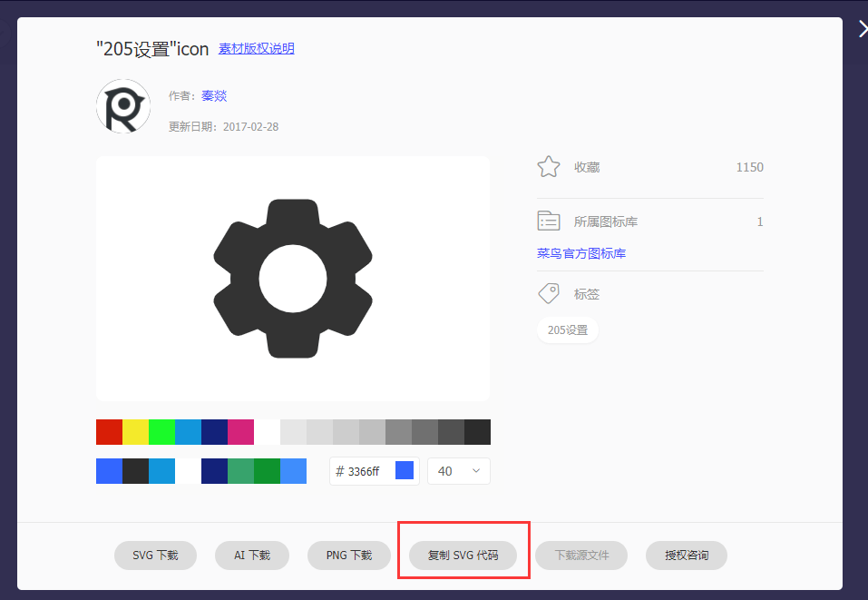Click the 复制 SVG 代码 button
This screenshot has height=600, width=868.
click(x=463, y=555)
